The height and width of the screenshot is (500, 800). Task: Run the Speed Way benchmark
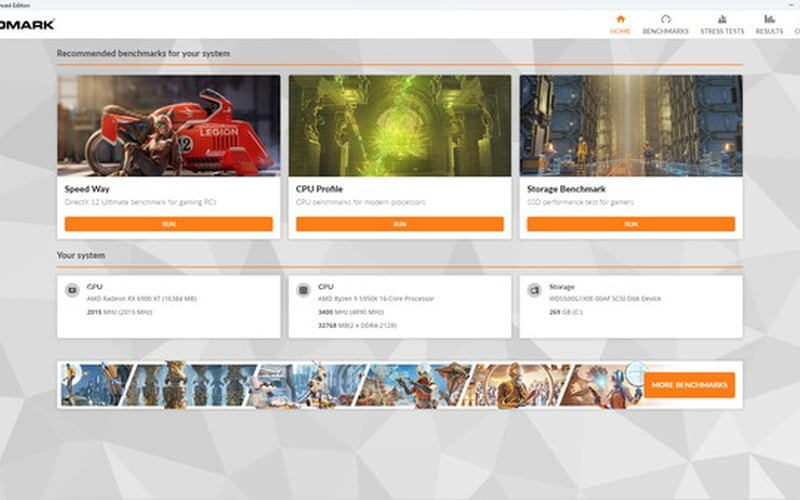coord(168,224)
